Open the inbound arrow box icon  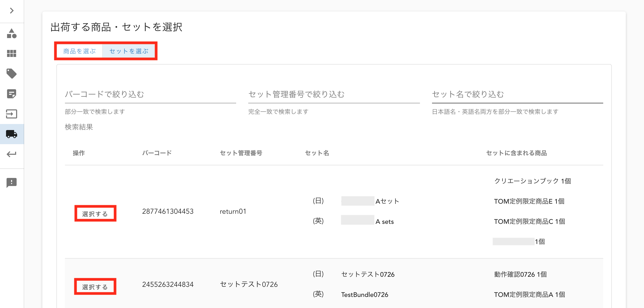[x=12, y=114]
